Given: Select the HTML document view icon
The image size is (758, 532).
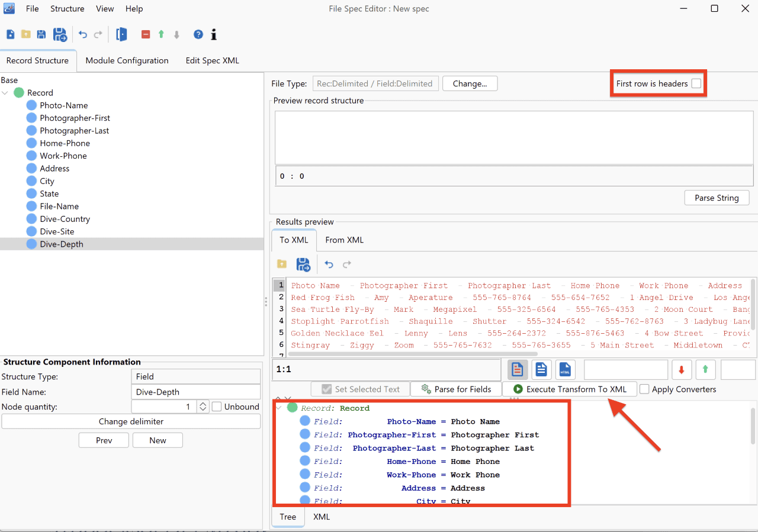Looking at the screenshot, I should [x=565, y=370].
